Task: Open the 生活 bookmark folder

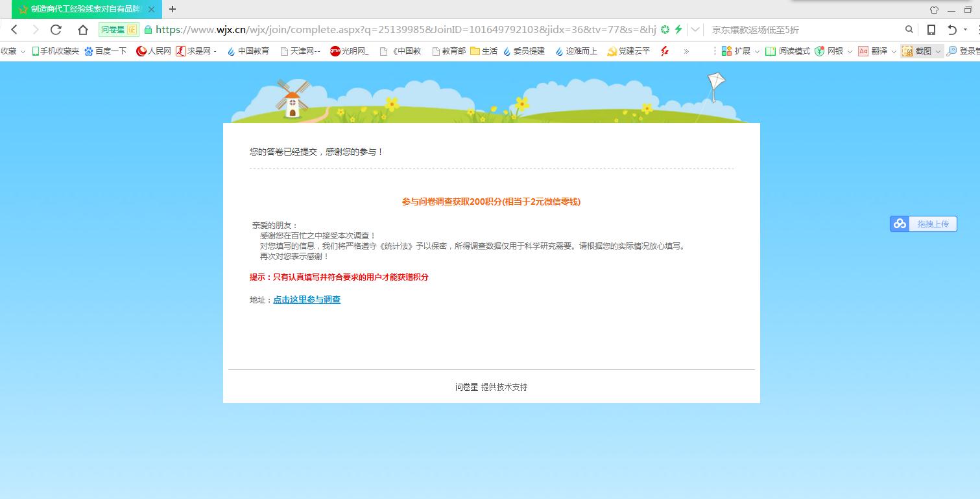Action: [484, 51]
